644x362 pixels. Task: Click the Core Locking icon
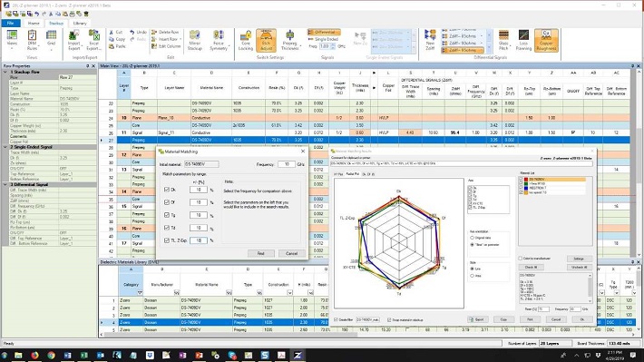pyautogui.click(x=246, y=40)
